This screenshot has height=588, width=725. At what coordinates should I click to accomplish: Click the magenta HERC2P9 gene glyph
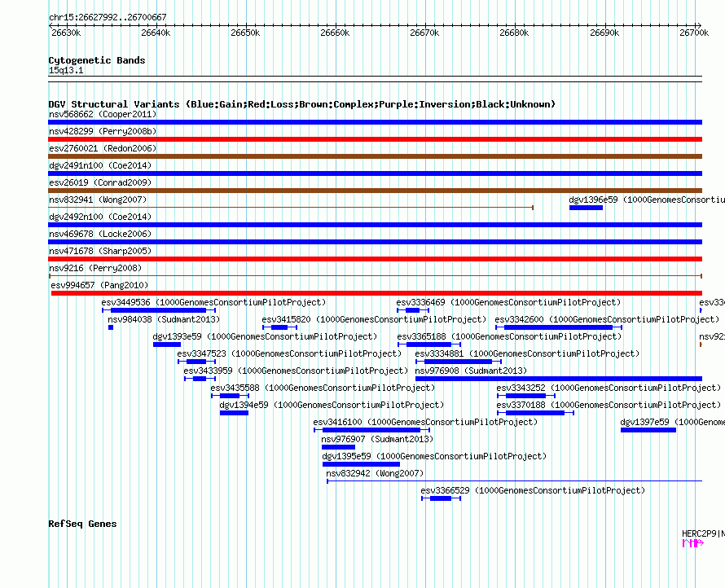coord(692,543)
